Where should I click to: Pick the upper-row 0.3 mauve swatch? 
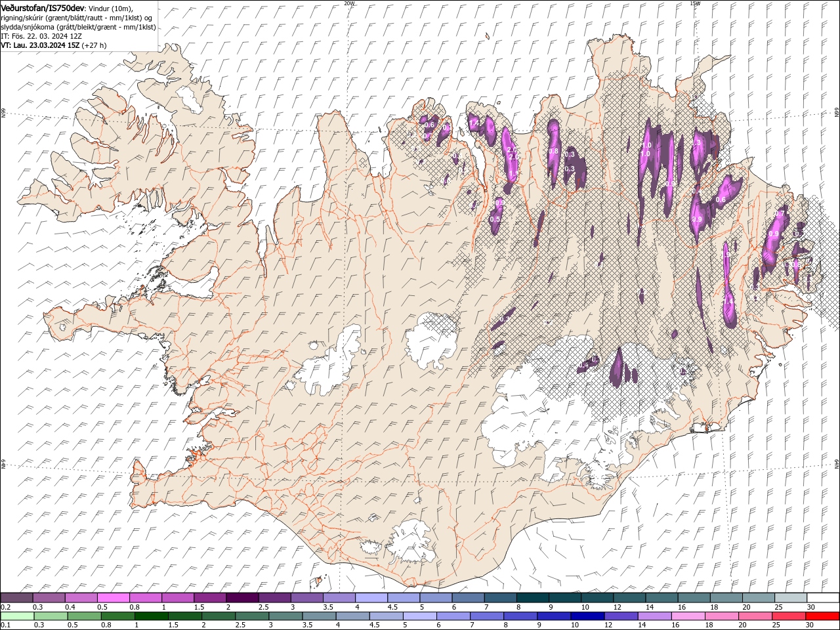[49, 598]
